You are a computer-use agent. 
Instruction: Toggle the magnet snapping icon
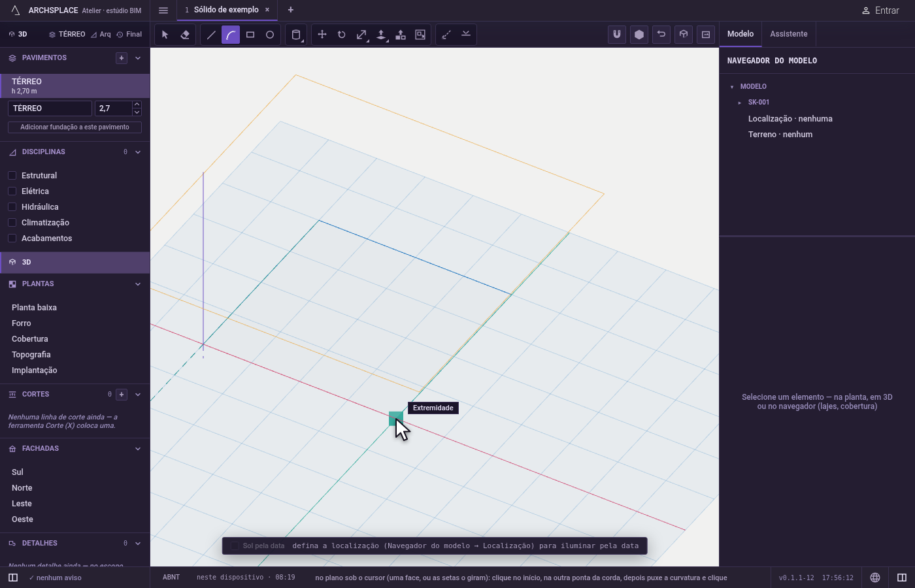pyautogui.click(x=617, y=35)
